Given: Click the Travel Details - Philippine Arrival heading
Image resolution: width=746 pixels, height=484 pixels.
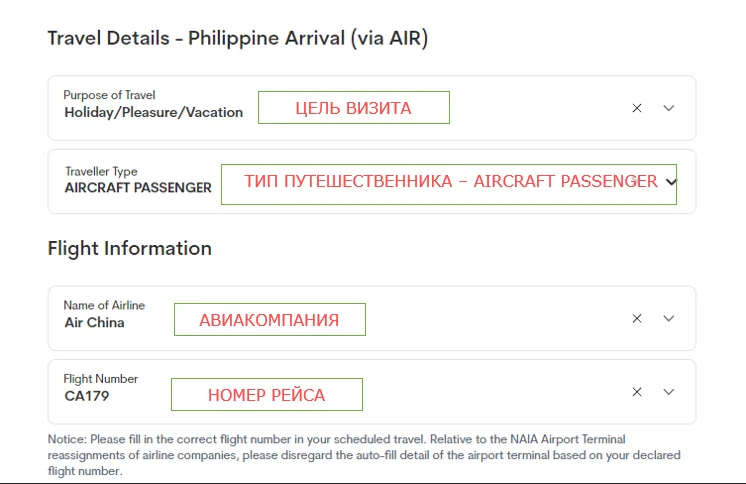Looking at the screenshot, I should pyautogui.click(x=238, y=39).
